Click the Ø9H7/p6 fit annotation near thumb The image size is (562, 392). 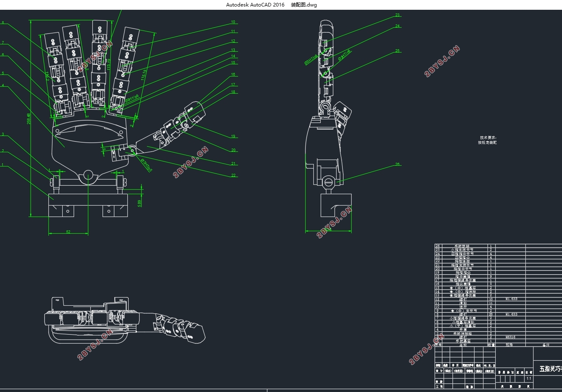pyautogui.click(x=147, y=165)
